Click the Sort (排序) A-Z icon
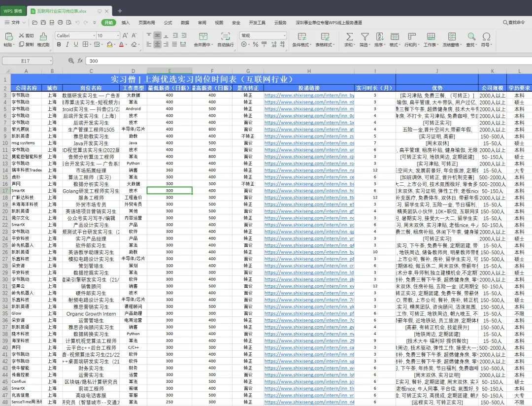 [380, 36]
